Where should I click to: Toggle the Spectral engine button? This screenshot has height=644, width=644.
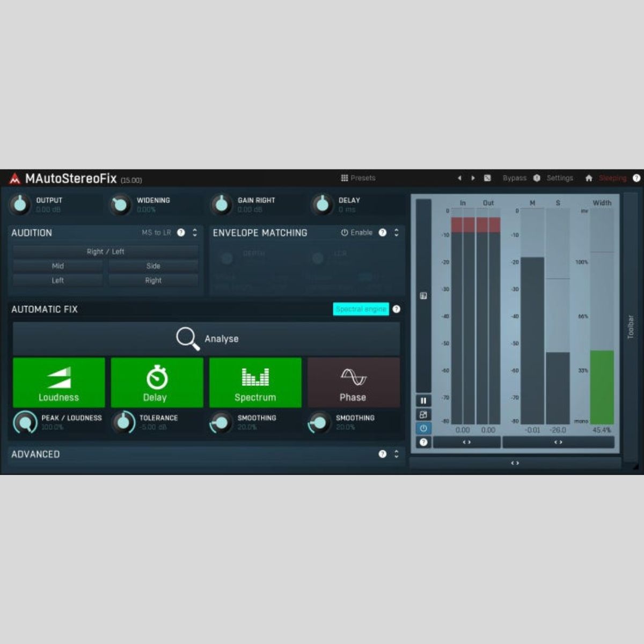tap(361, 309)
